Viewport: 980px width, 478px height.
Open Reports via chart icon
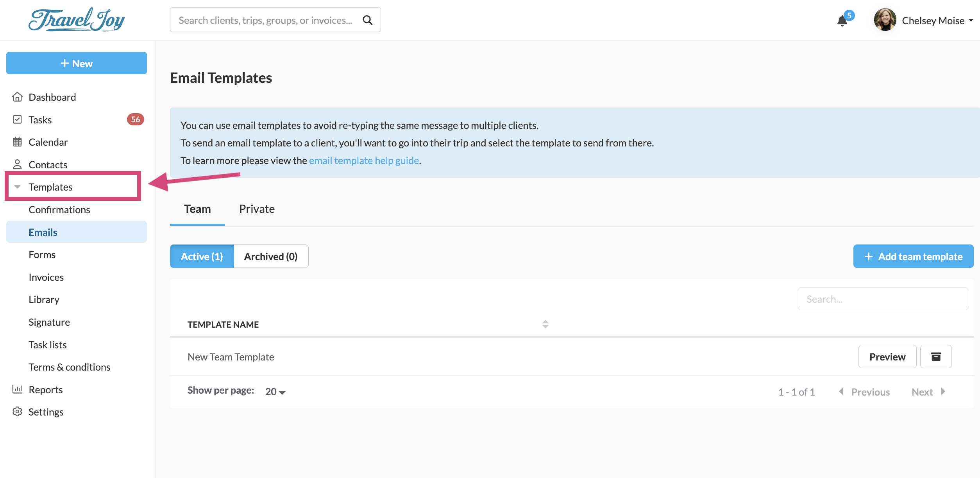point(17,389)
